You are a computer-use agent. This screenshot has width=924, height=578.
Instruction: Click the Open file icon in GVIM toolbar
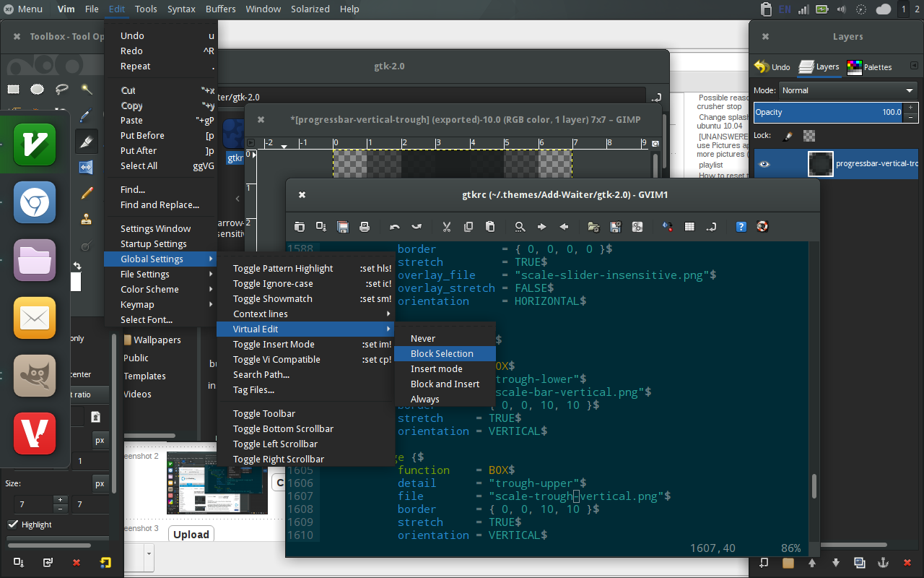pos(300,226)
